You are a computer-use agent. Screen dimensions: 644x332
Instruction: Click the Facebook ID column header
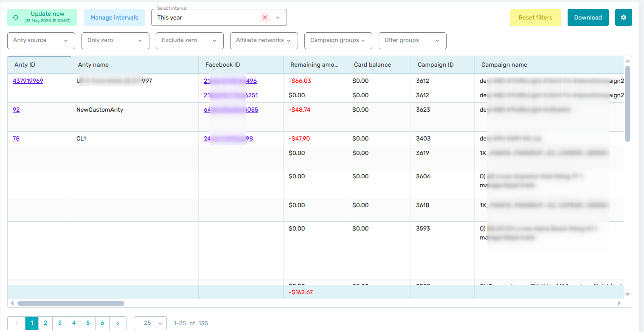[x=241, y=65]
